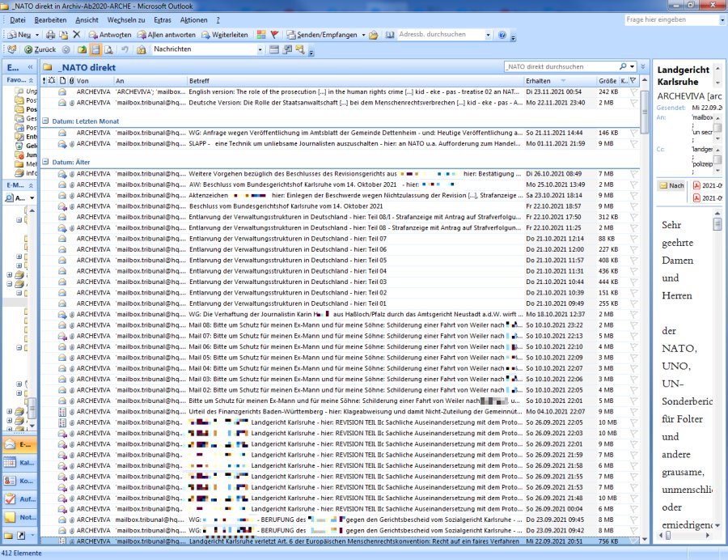This screenshot has width=728, height=560.
Task: Click the Go Forward arrow next to Zurück
Action: click(x=66, y=49)
